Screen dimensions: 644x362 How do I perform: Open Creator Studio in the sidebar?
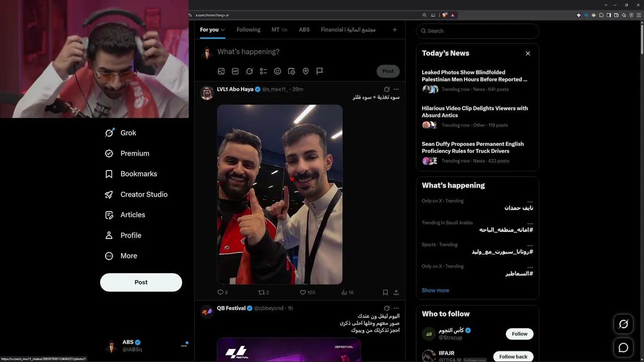[136, 195]
